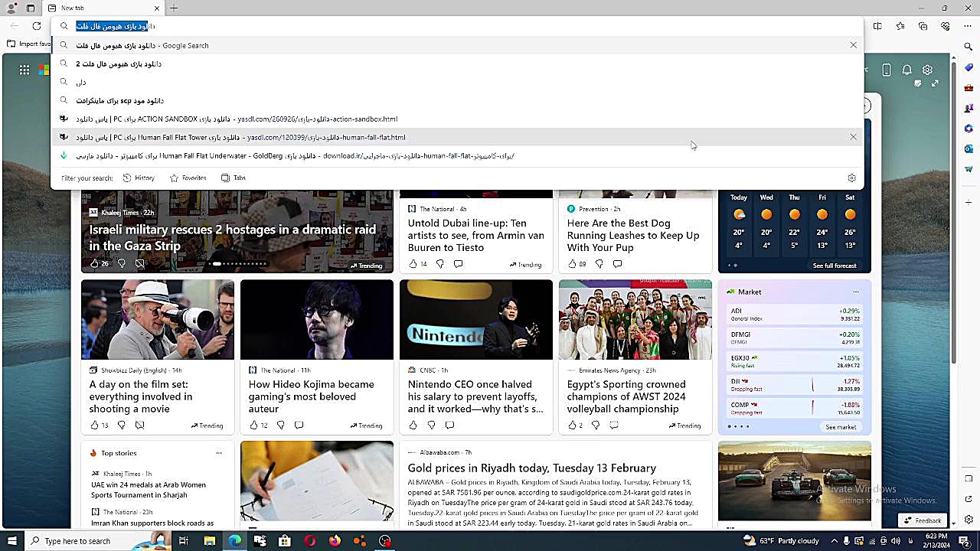Open sidebar Search icon
Screen dimensions: 980x551
click(x=969, y=47)
